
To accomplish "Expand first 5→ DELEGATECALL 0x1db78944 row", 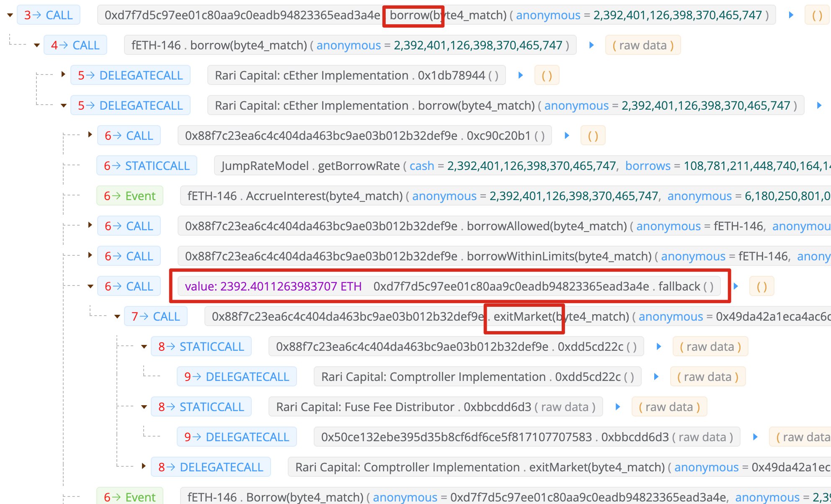I will coord(63,75).
